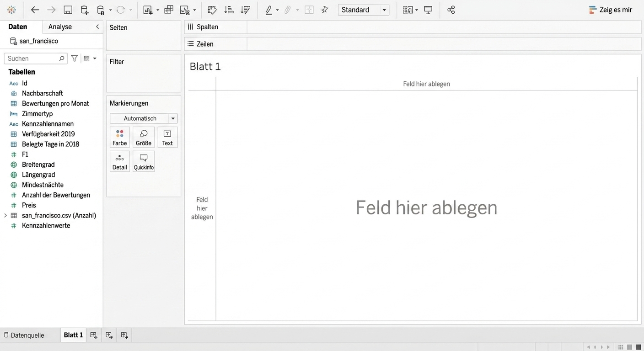Run data update refresh icon
The width and height of the screenshot is (644, 351).
click(121, 10)
